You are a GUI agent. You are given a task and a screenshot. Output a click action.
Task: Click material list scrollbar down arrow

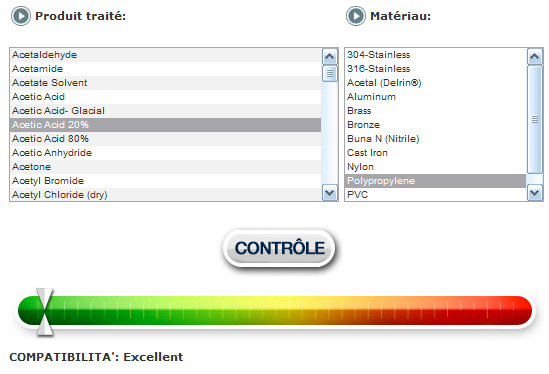tap(535, 193)
